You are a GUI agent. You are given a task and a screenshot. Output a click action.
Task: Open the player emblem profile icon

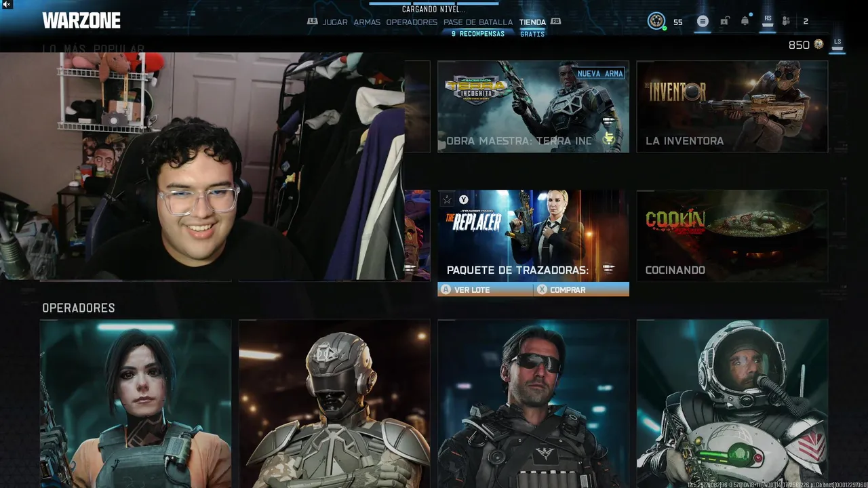656,21
